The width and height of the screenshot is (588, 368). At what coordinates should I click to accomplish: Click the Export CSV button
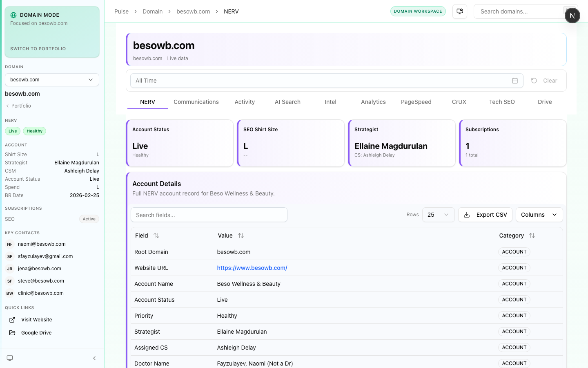(485, 215)
